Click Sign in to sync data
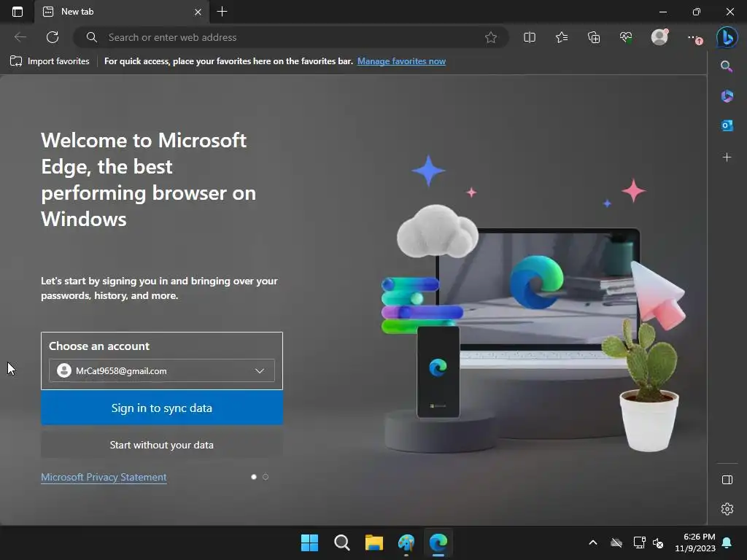This screenshot has width=747, height=560. 162,408
